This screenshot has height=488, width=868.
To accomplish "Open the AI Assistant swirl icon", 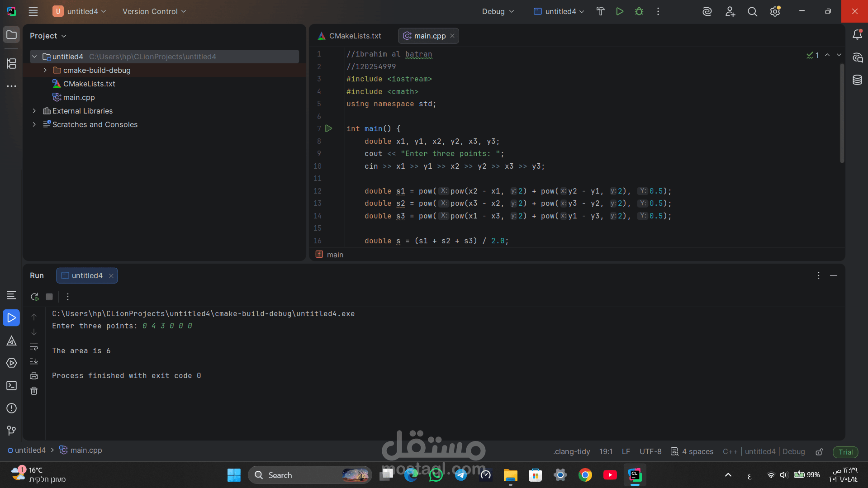I will [x=707, y=11].
